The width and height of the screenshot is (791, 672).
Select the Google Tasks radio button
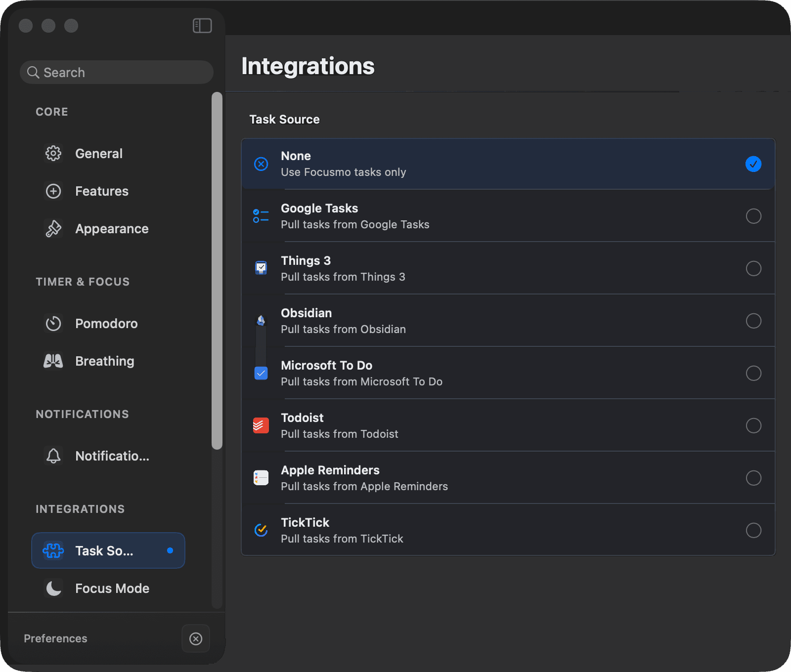753,216
